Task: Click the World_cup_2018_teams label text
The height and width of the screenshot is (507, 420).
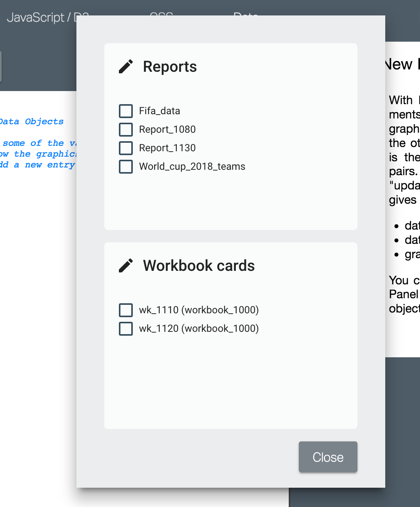Action: coord(192,166)
